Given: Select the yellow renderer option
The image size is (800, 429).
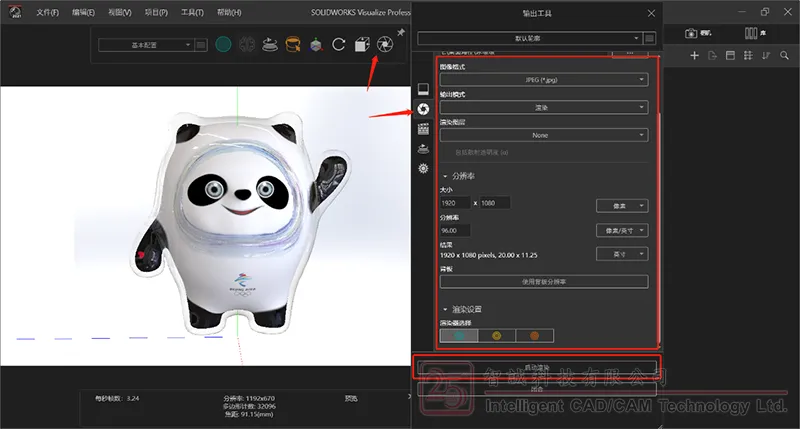Looking at the screenshot, I should (x=496, y=336).
